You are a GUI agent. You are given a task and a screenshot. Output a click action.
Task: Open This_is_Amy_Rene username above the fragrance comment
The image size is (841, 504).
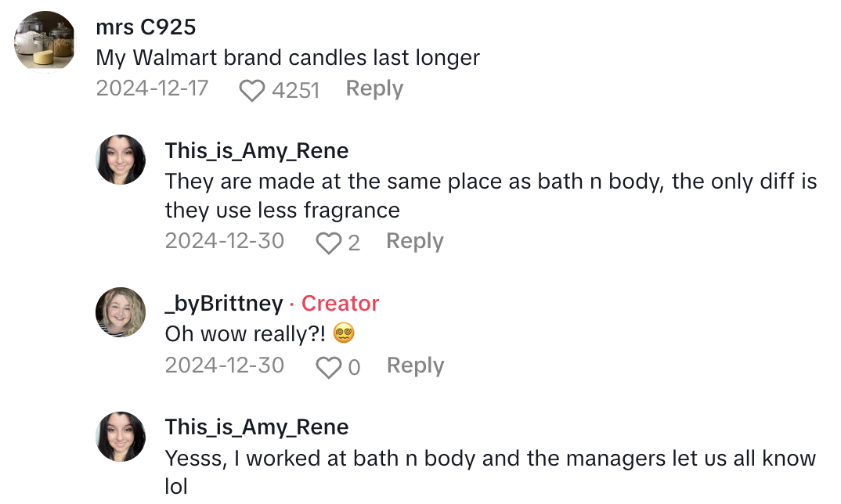click(x=257, y=150)
